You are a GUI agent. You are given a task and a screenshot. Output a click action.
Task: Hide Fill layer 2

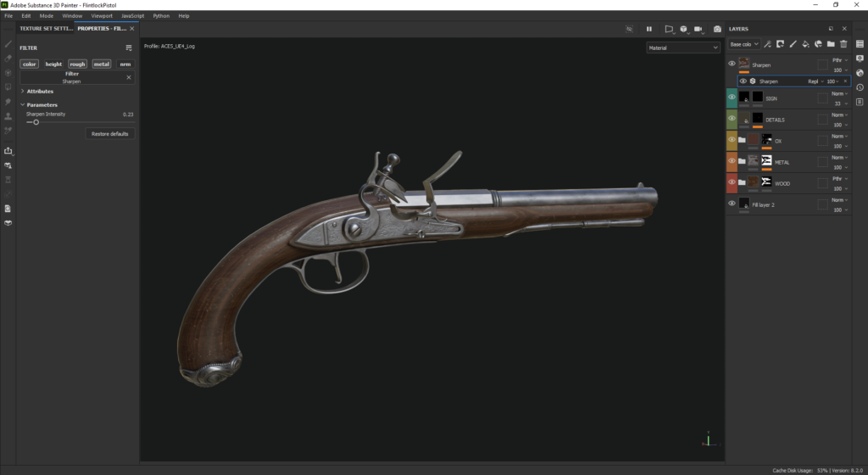(732, 204)
